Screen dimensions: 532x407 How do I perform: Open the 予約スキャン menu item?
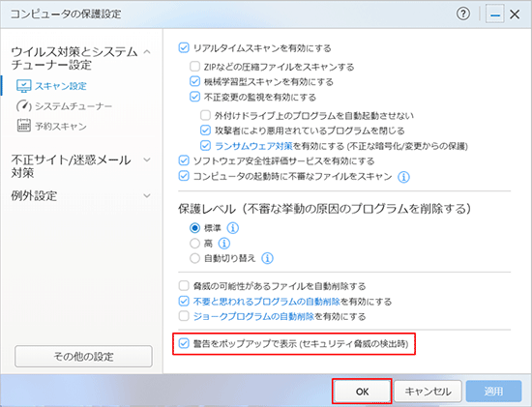tap(61, 127)
